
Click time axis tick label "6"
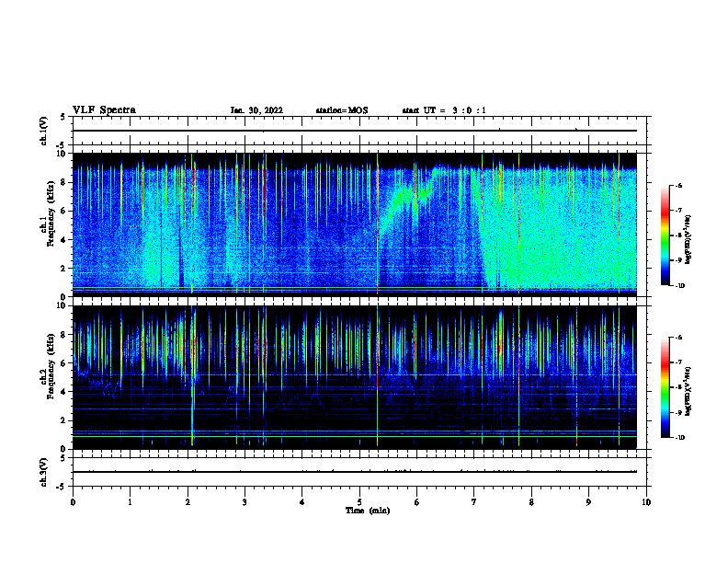[x=417, y=502]
